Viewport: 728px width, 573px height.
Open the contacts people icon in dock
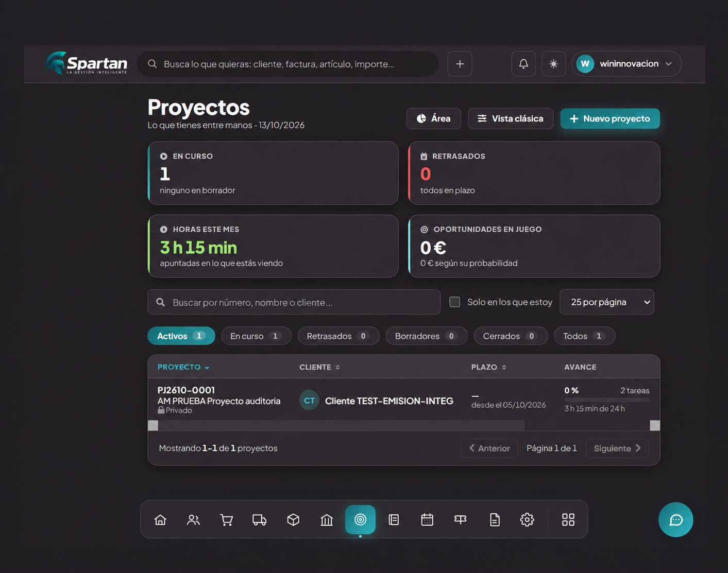tap(193, 519)
